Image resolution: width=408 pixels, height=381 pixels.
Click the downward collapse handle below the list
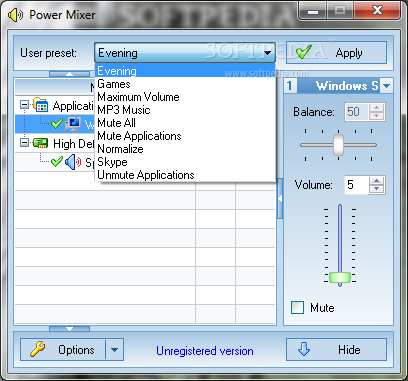(69, 329)
